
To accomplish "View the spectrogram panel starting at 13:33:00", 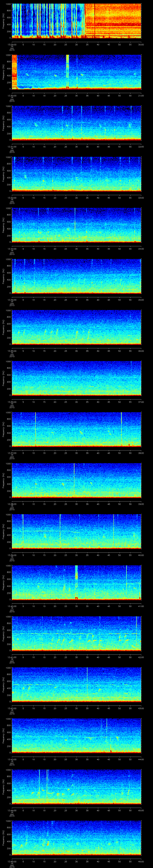I will coord(77,225).
